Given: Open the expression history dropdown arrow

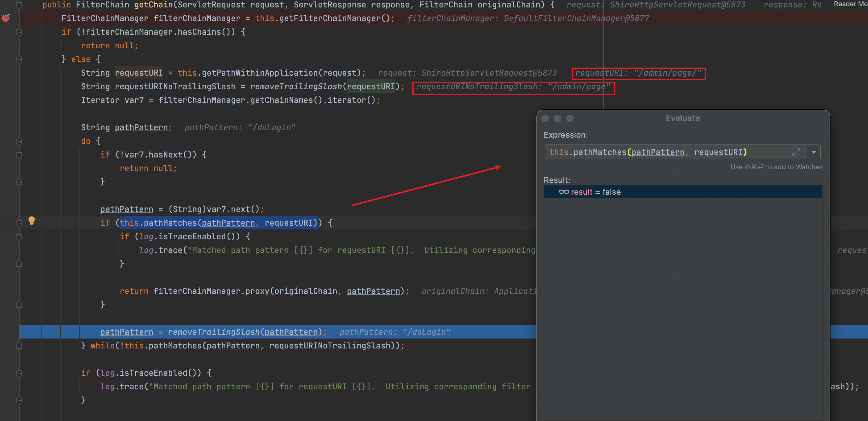Looking at the screenshot, I should (x=814, y=152).
